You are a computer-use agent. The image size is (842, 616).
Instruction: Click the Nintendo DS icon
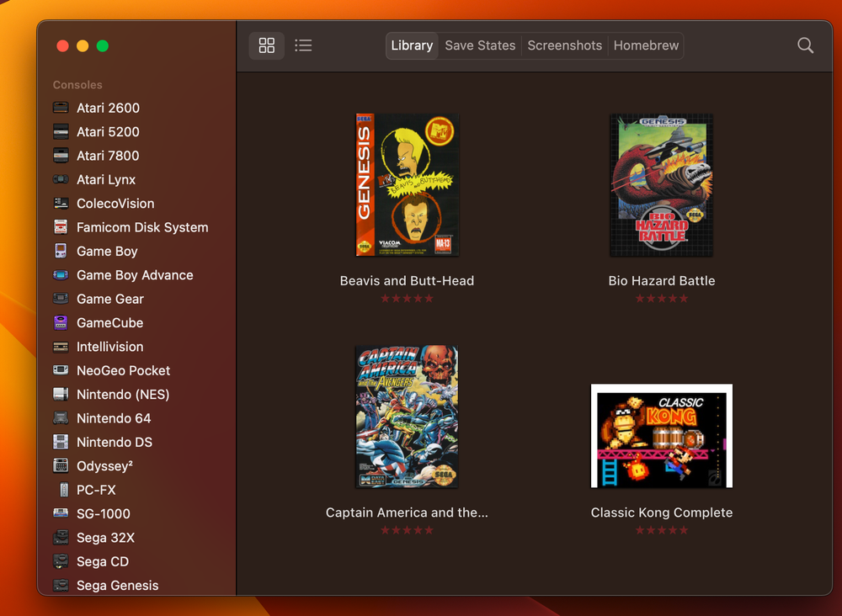[61, 442]
